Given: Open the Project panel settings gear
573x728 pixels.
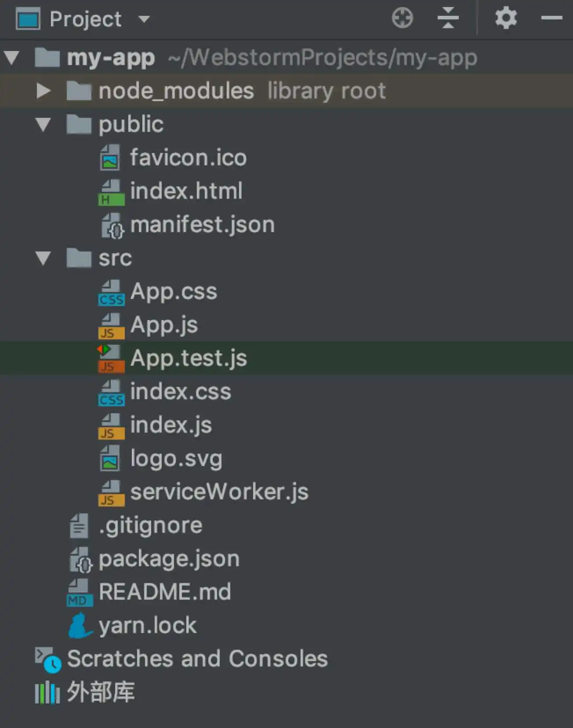Looking at the screenshot, I should 506,18.
